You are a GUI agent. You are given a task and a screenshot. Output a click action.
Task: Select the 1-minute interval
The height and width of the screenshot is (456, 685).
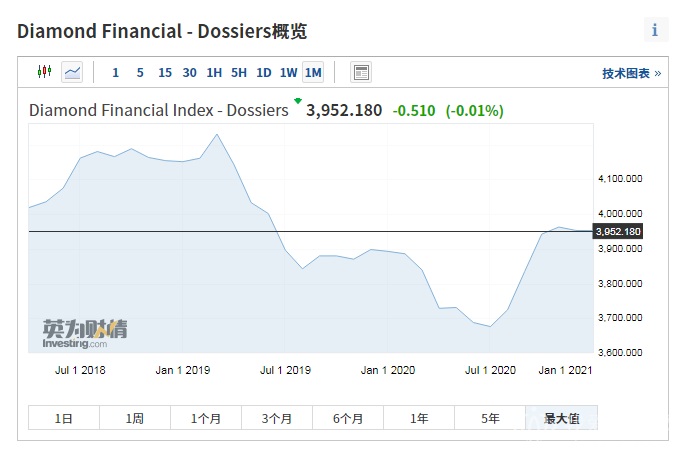tap(115, 72)
